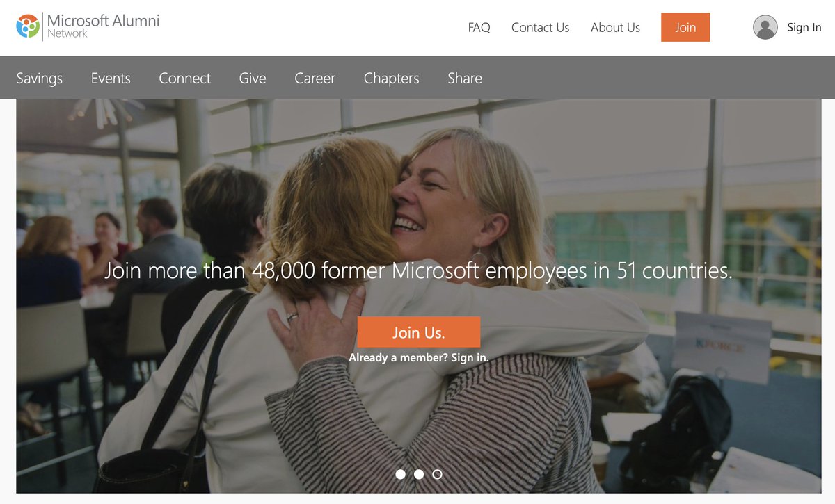835x504 pixels.
Task: Click the orange Join button in header
Action: point(685,27)
